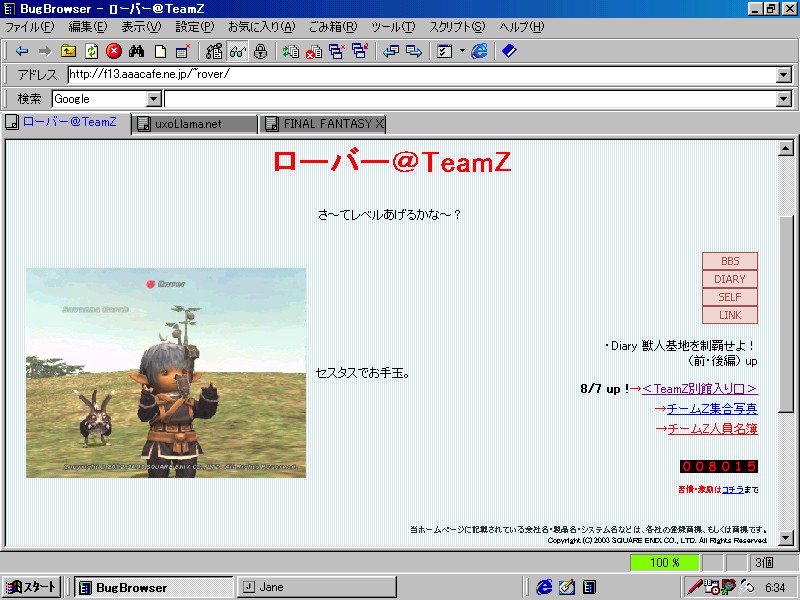Click the yellow folder up-level icon
Image resolution: width=800 pixels, height=600 pixels.
68,51
